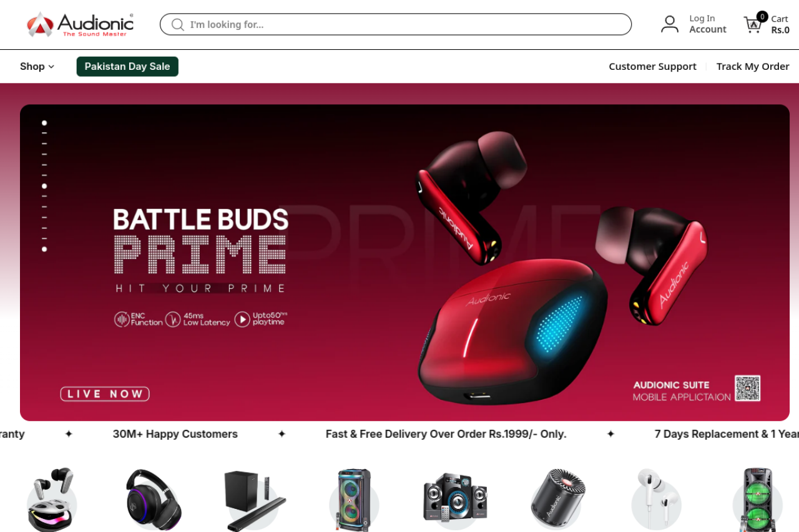Click the Audionic logo
The image size is (799, 532).
pyautogui.click(x=80, y=24)
